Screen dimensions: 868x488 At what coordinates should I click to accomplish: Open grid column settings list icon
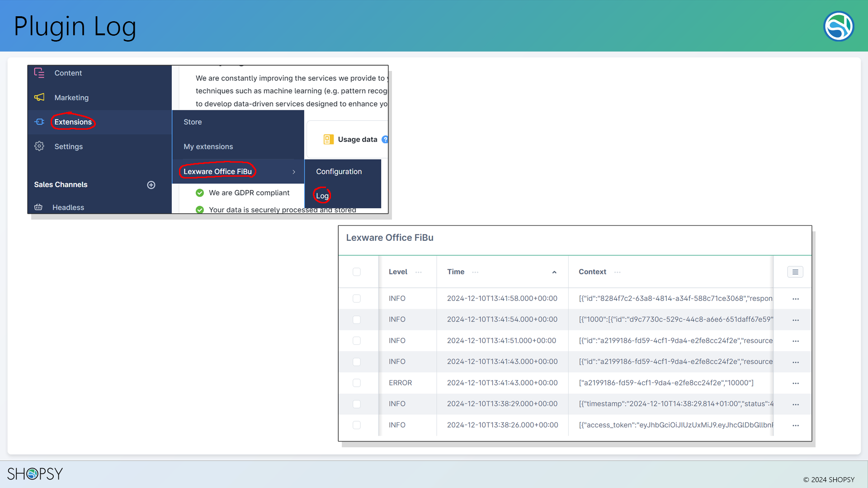(x=795, y=272)
